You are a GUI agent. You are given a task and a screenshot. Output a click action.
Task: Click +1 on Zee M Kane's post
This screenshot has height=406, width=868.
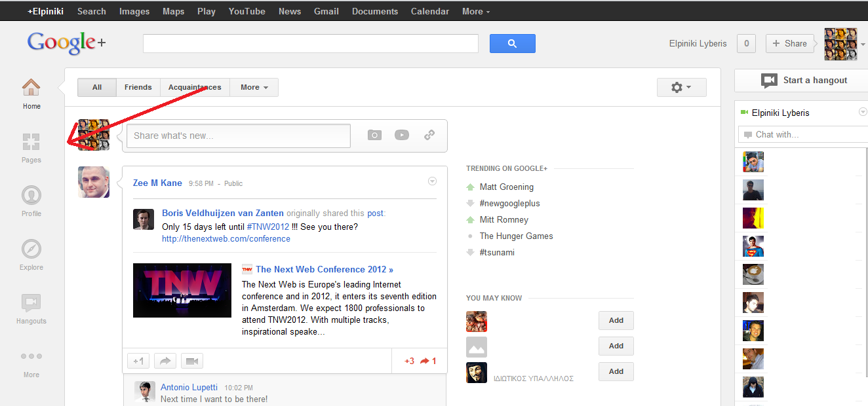coord(138,361)
